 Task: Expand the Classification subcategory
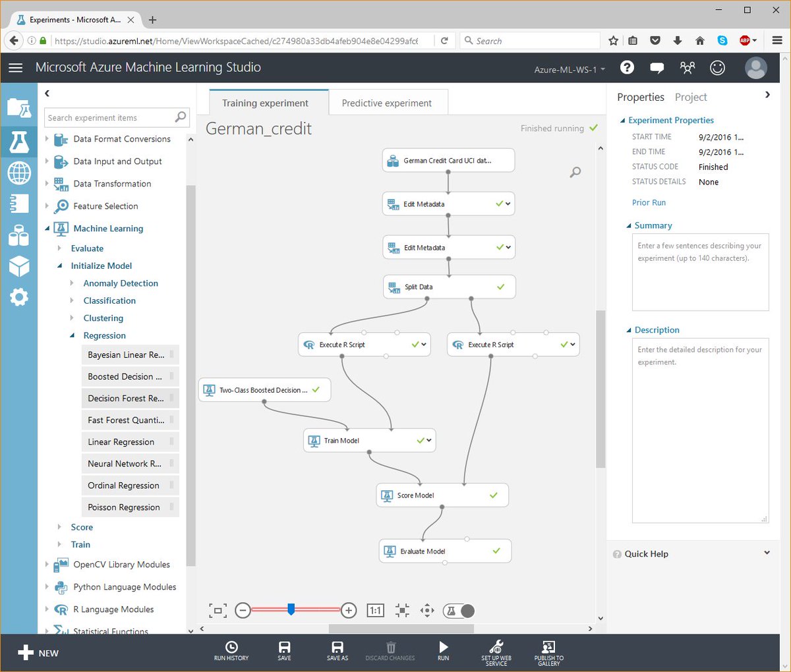click(x=73, y=300)
